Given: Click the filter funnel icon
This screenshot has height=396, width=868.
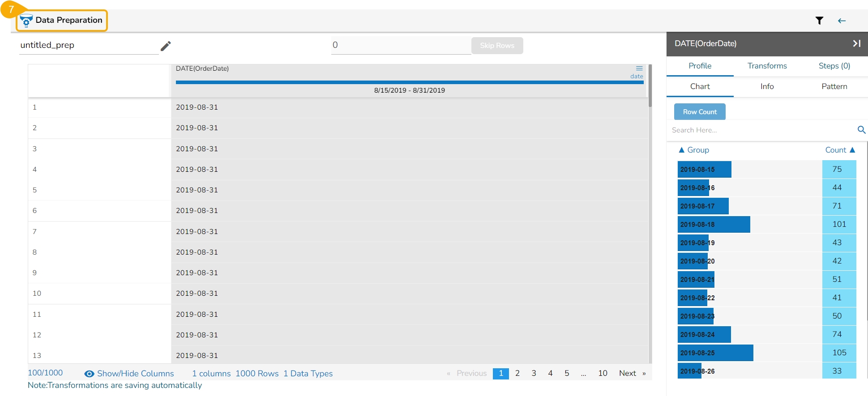Looking at the screenshot, I should click(819, 21).
